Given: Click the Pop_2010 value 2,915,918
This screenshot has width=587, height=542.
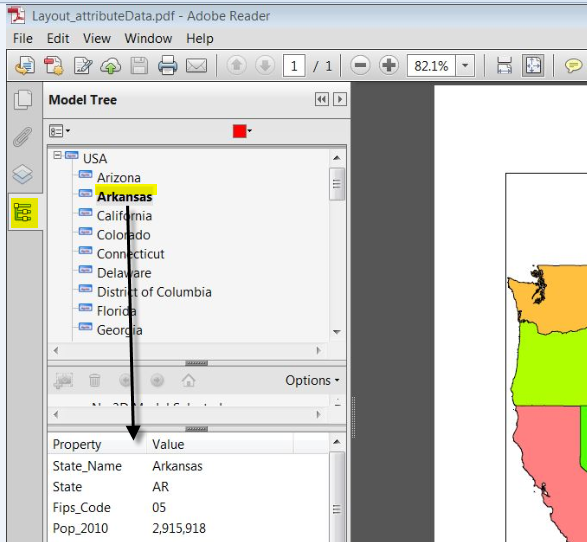Looking at the screenshot, I should (179, 529).
